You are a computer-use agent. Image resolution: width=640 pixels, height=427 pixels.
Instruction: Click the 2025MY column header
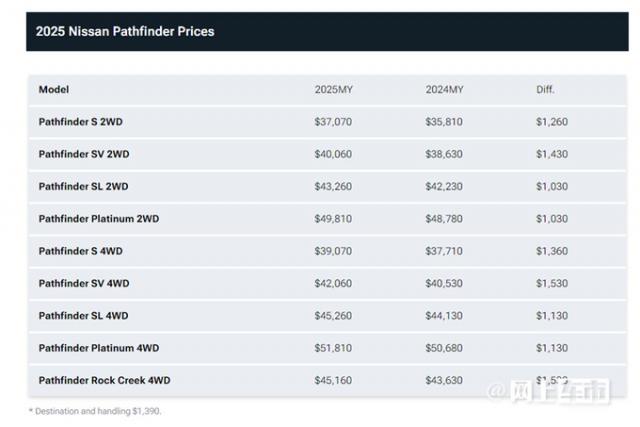click(x=334, y=89)
